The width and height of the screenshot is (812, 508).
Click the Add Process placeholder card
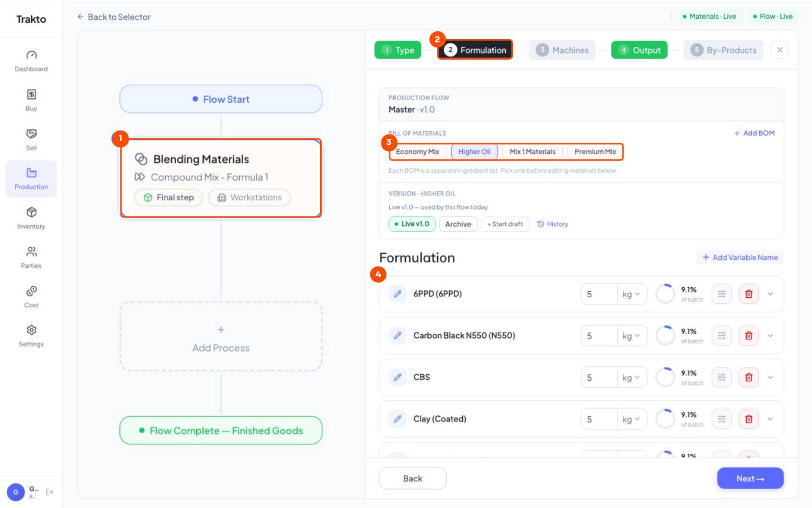click(221, 337)
